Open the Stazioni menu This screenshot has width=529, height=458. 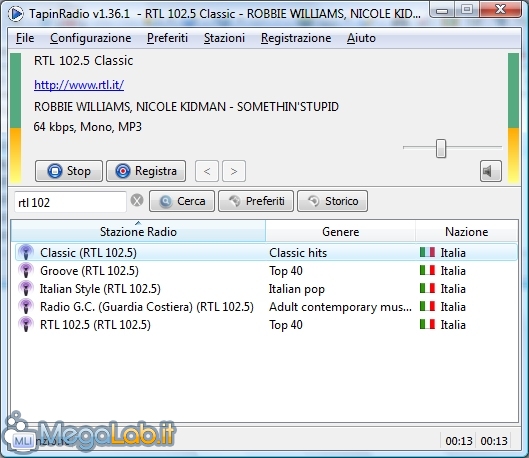pyautogui.click(x=224, y=38)
